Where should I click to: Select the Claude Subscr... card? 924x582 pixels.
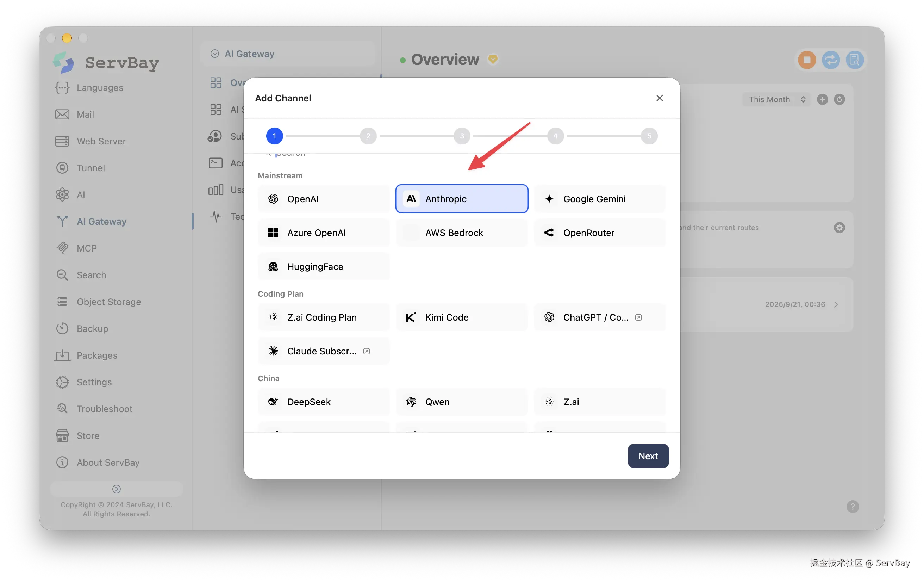pos(324,351)
